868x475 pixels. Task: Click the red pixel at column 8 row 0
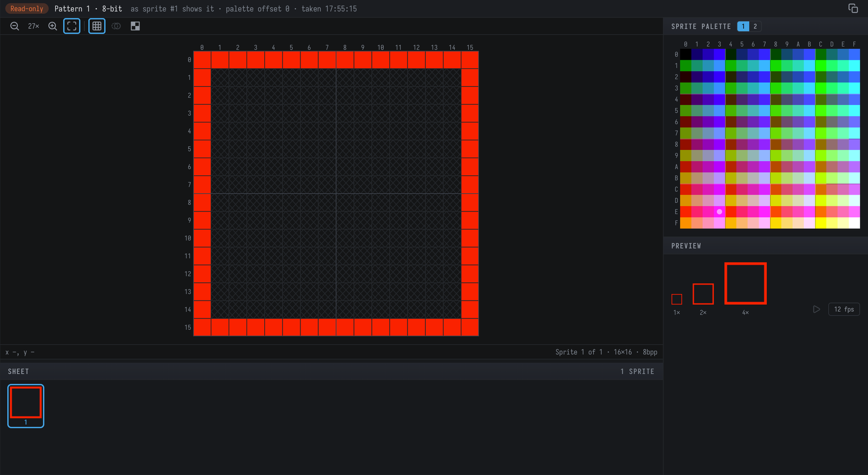click(x=345, y=60)
